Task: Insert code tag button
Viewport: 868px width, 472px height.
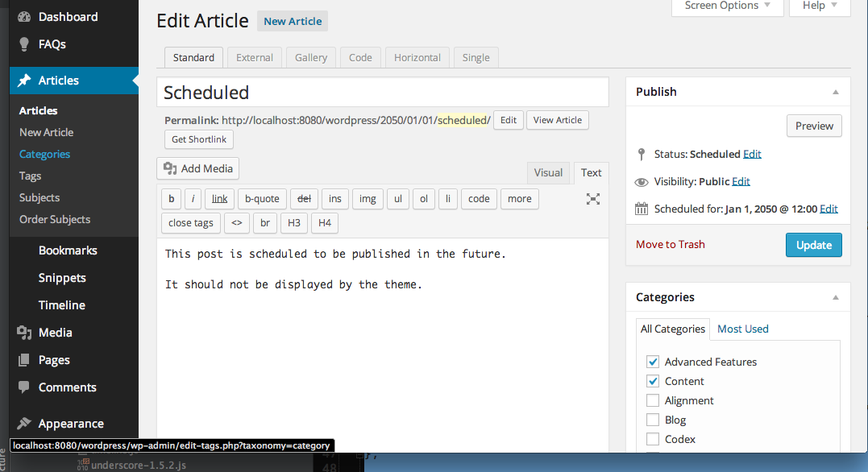Action: tap(479, 199)
